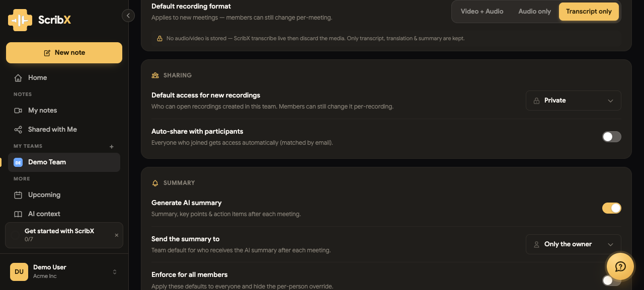The image size is (644, 290).
Task: Click the Shared with Me share icon
Action: [18, 130]
